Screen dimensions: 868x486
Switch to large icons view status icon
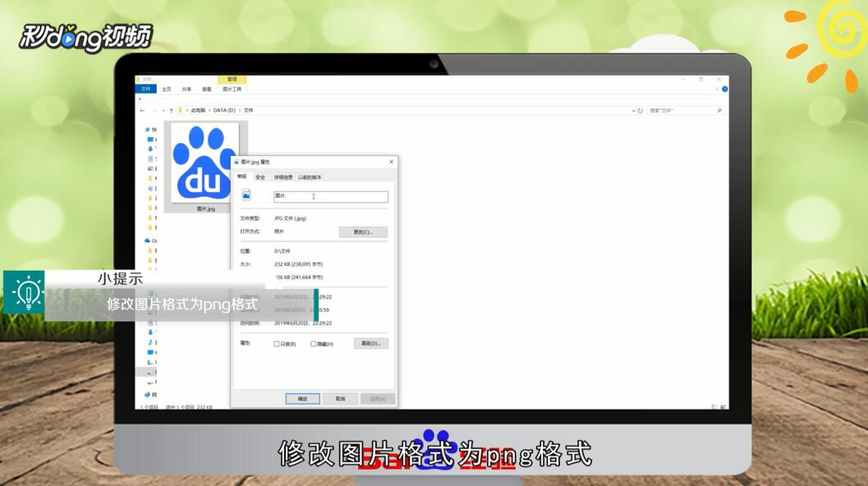[723, 407]
